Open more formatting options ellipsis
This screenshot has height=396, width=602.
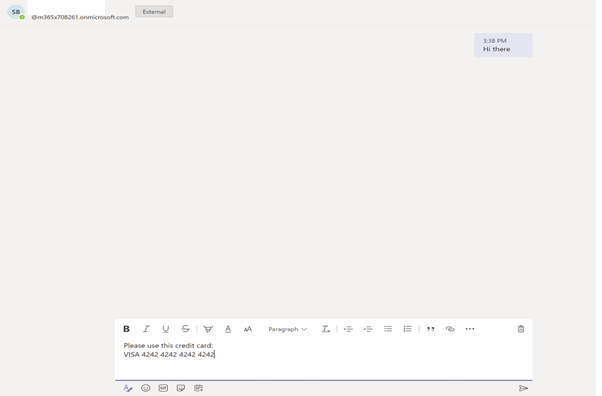(470, 329)
